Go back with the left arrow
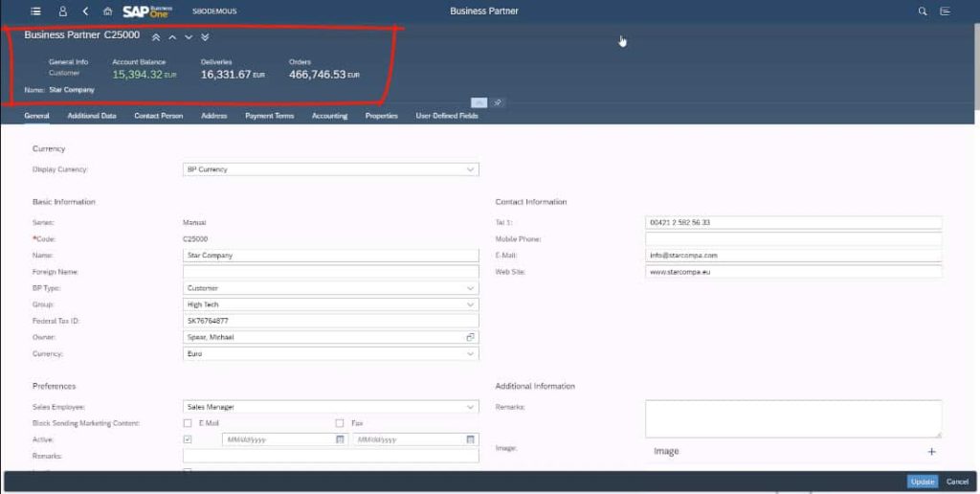Screen dimensions: 980x494 click(x=85, y=11)
